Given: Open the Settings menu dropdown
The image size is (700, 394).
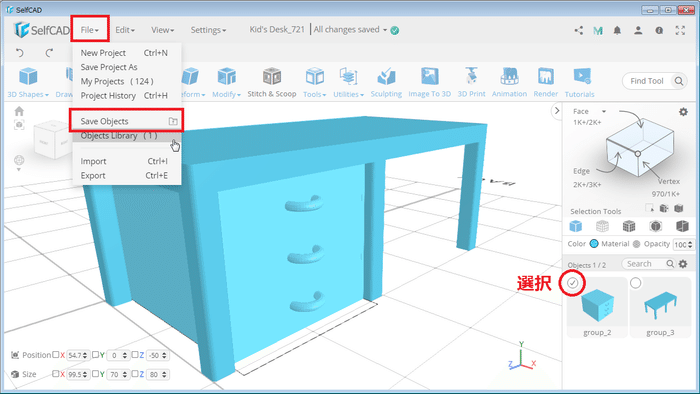Looking at the screenshot, I should [x=208, y=30].
